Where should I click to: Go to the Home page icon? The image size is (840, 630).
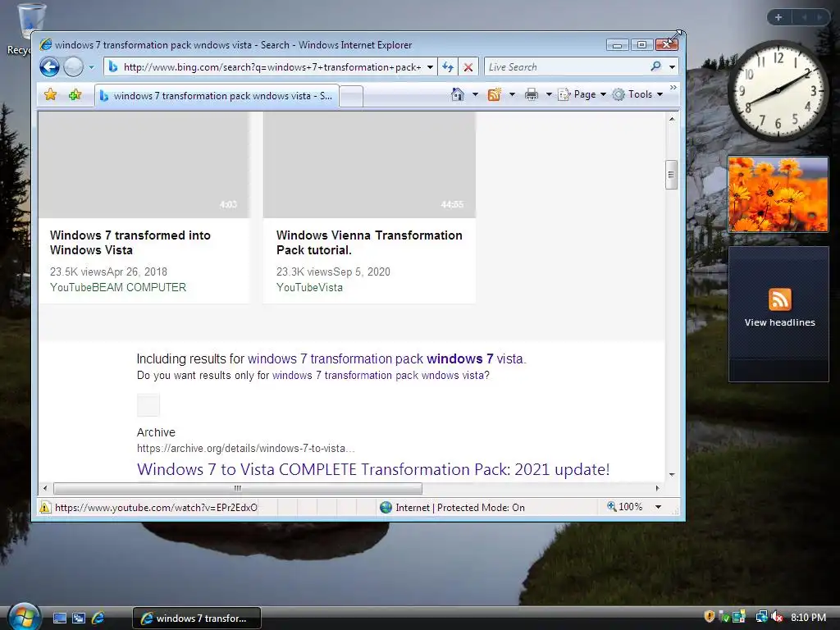coord(458,95)
